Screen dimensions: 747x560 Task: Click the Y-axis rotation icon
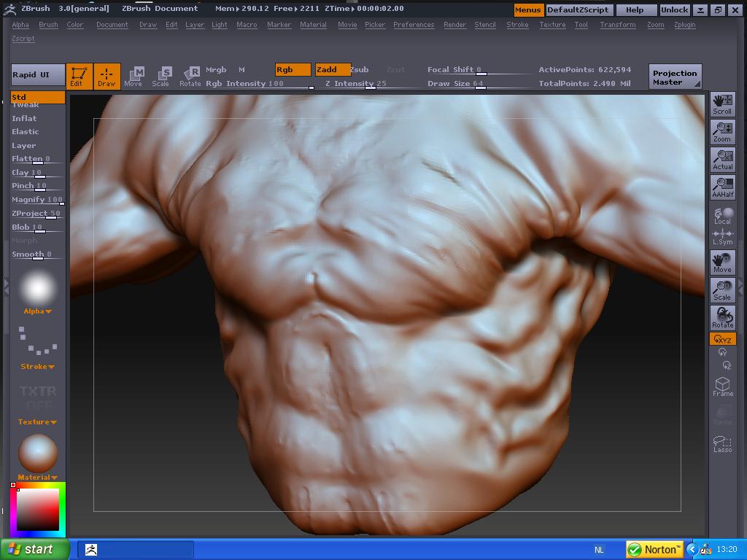tap(723, 352)
